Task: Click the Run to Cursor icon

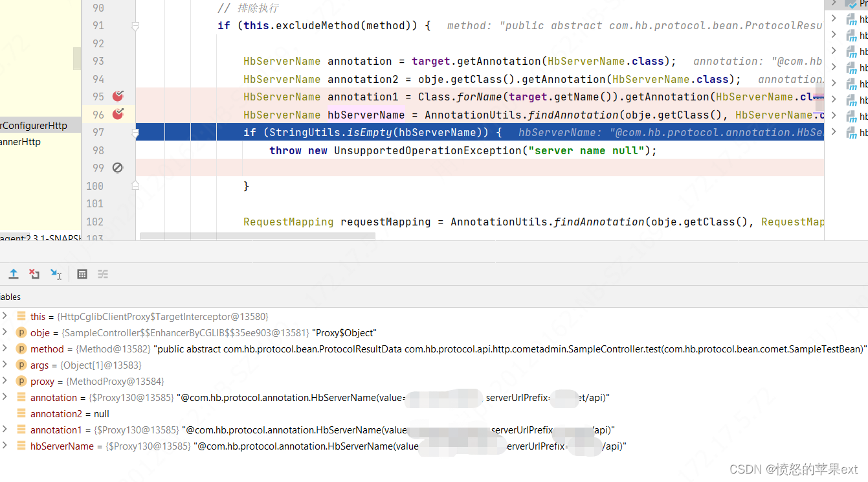Action: tap(56, 274)
